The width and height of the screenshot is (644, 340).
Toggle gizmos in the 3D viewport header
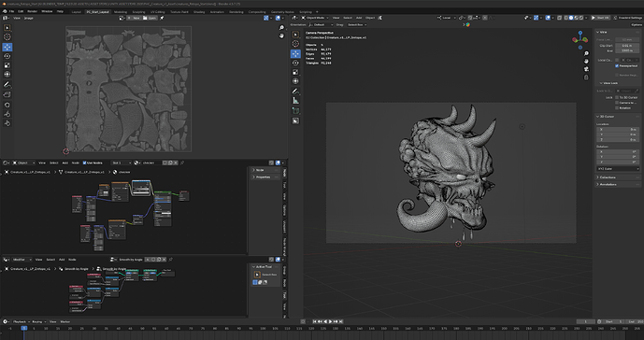(536, 18)
